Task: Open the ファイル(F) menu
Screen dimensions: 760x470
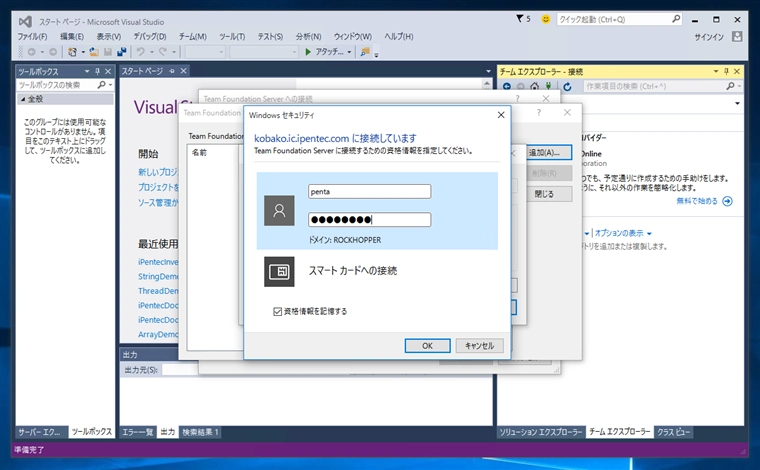Action: tap(32, 36)
